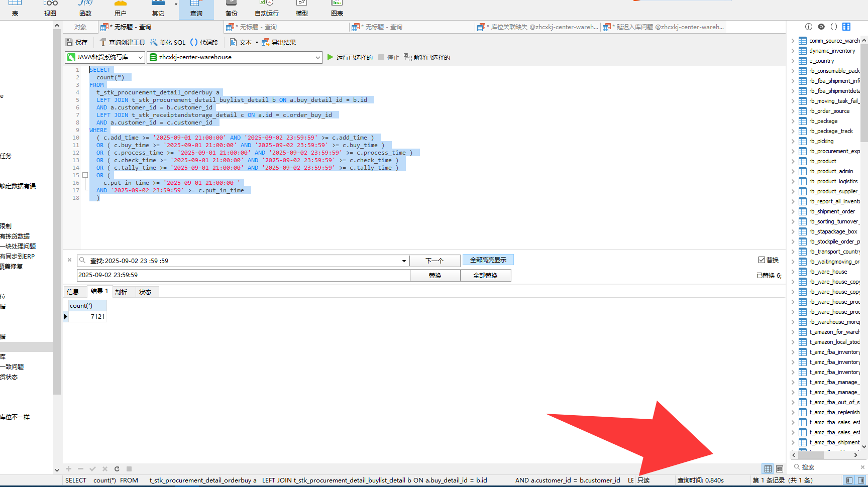
Task: Collapse code fold at line 15
Action: click(85, 175)
